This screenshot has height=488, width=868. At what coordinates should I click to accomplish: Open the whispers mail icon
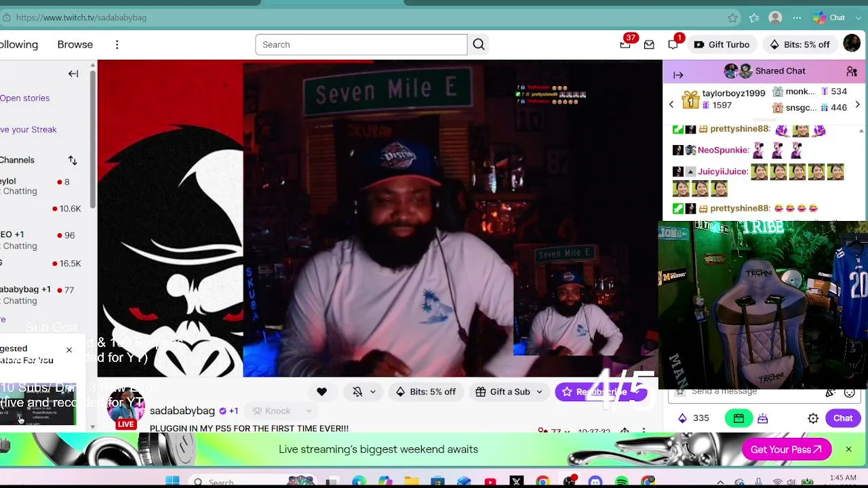click(649, 45)
